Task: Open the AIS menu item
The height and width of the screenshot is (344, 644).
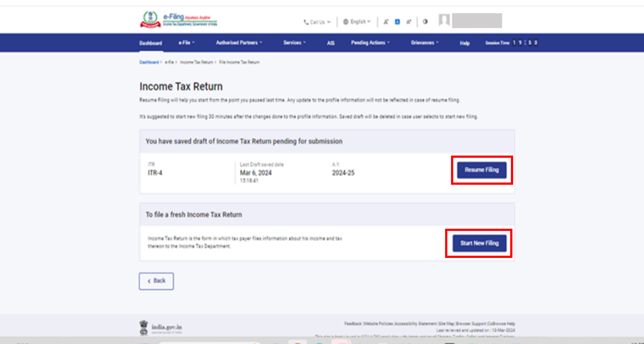Action: click(x=331, y=43)
